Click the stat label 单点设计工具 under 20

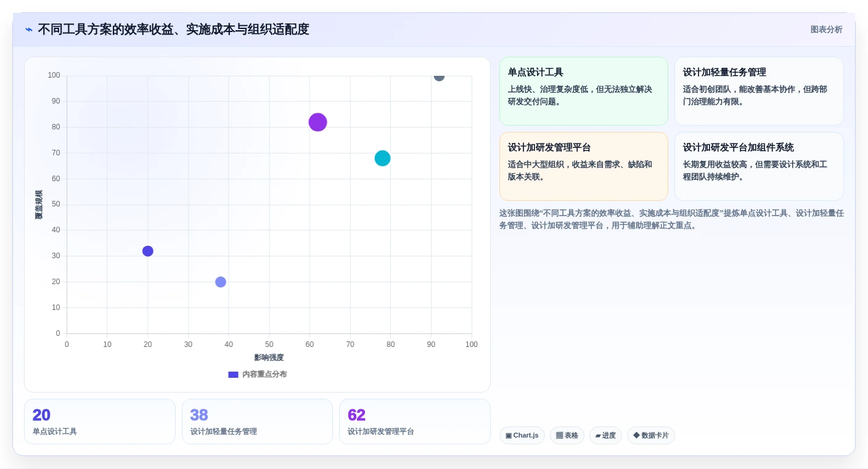55,432
